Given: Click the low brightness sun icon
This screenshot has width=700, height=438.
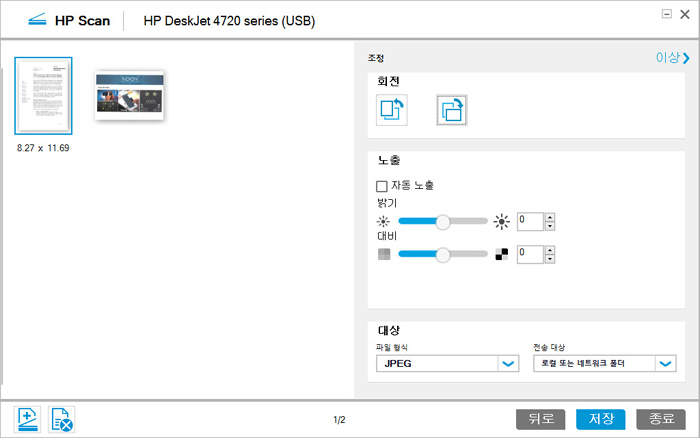Looking at the screenshot, I should tap(383, 221).
